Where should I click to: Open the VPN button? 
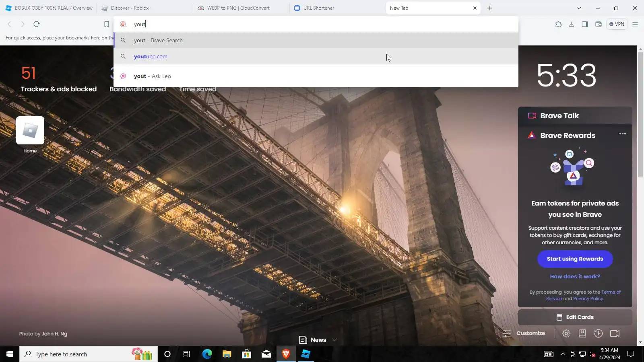tap(617, 24)
